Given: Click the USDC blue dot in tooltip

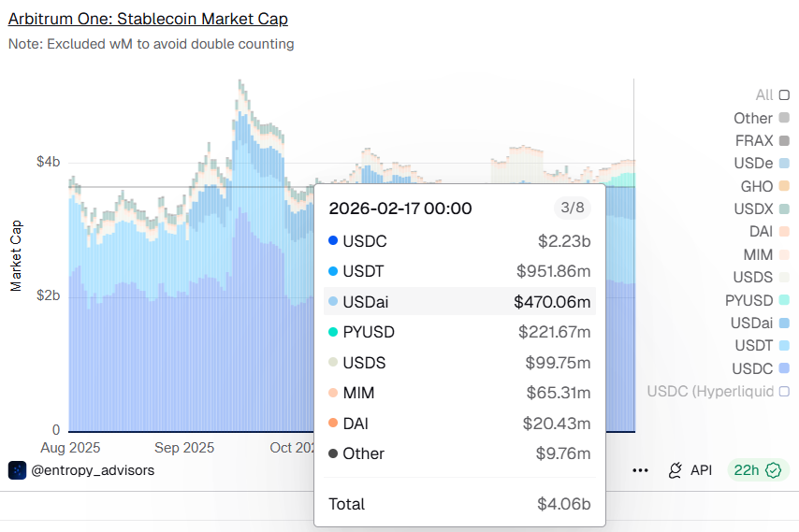Looking at the screenshot, I should (333, 241).
